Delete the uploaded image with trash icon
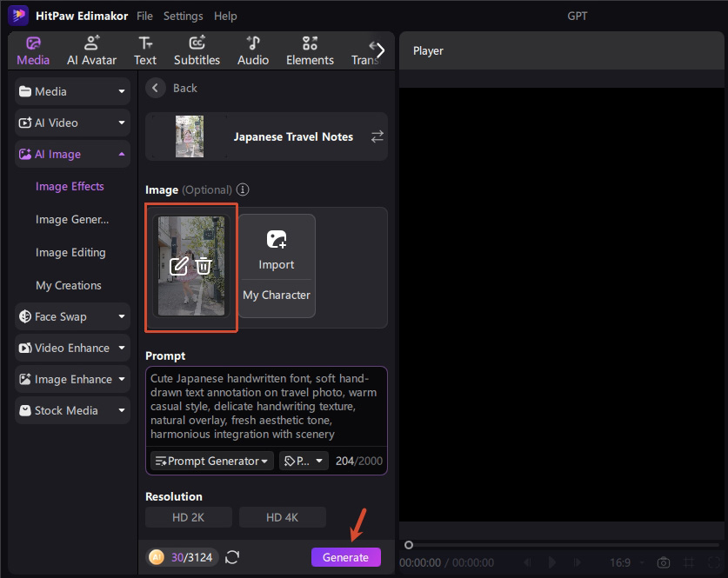Viewport: 728px width, 578px height. click(x=204, y=266)
